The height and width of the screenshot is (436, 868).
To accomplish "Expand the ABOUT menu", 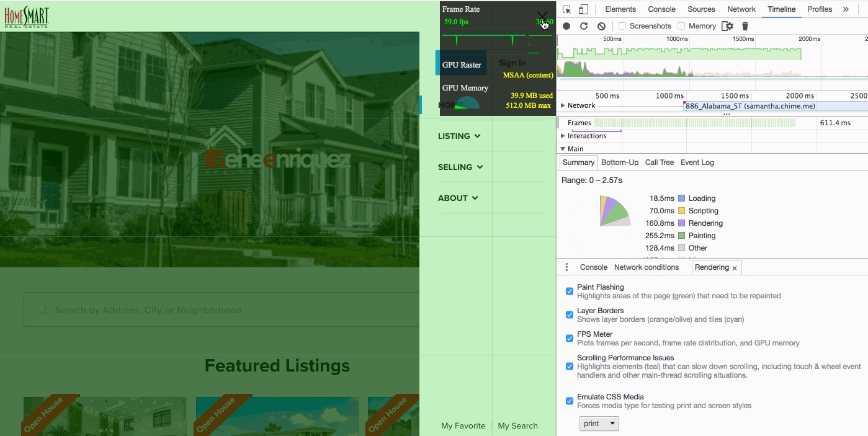I will pos(459,198).
